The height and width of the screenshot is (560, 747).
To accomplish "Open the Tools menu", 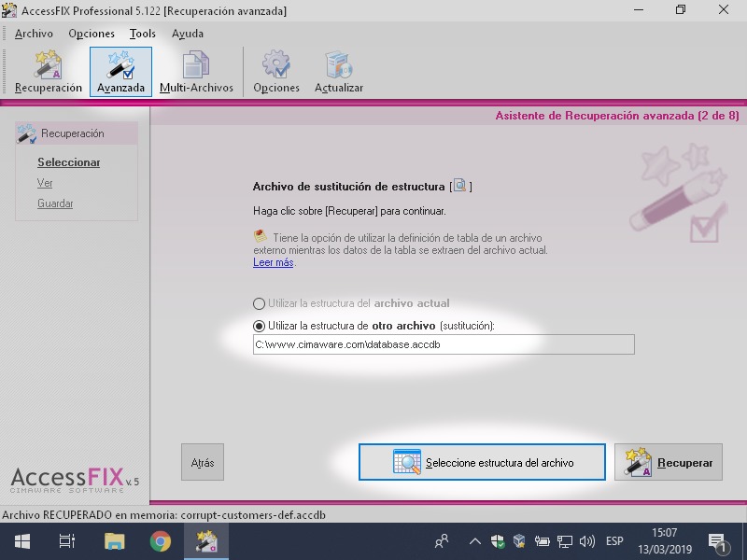I will (143, 34).
